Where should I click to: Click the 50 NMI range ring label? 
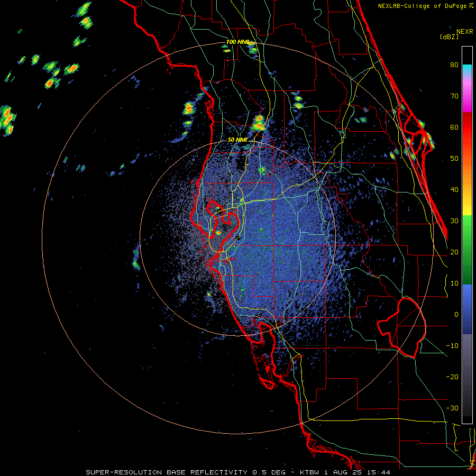pos(237,140)
